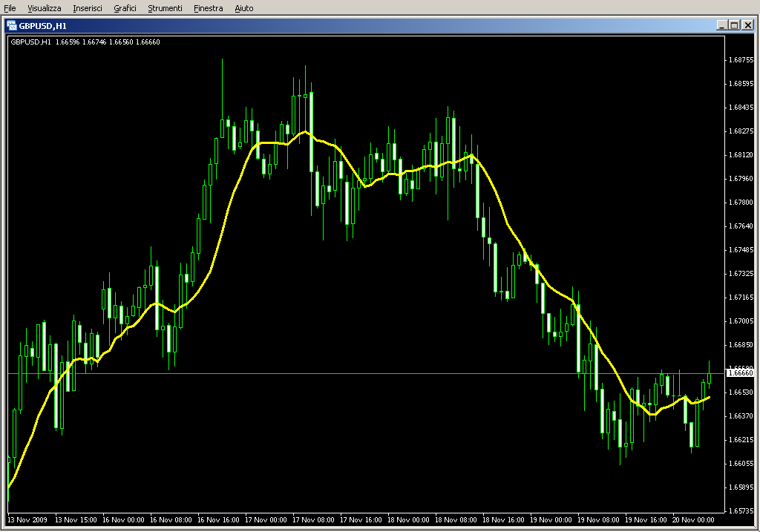
Task: Click the 1.67005 price scale label
Action: 741,321
